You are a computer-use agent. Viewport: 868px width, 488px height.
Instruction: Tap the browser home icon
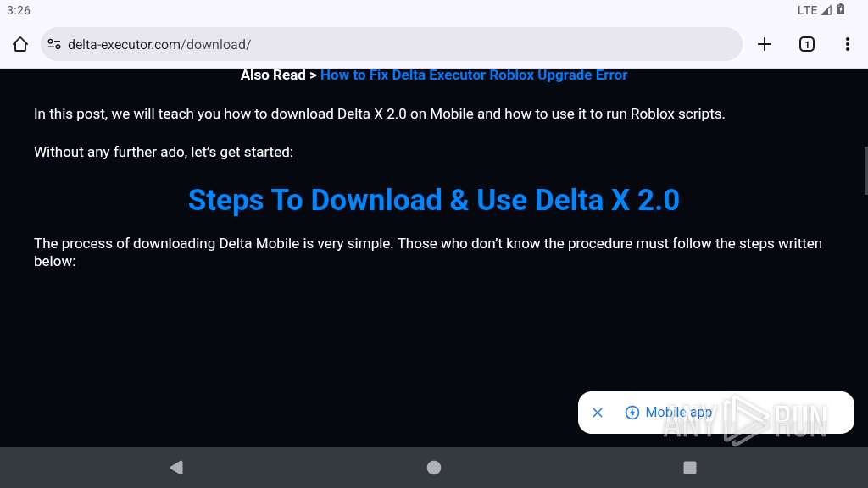(x=20, y=44)
